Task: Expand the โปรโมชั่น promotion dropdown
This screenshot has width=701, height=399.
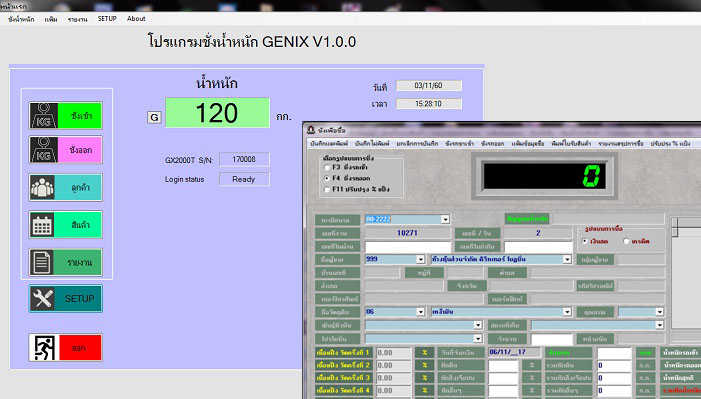Action: pos(477,339)
